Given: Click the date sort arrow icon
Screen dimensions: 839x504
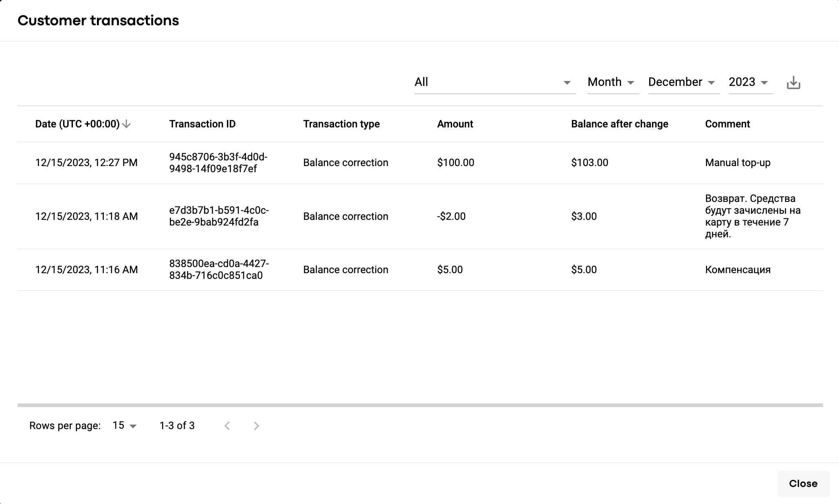Looking at the screenshot, I should tap(126, 124).
